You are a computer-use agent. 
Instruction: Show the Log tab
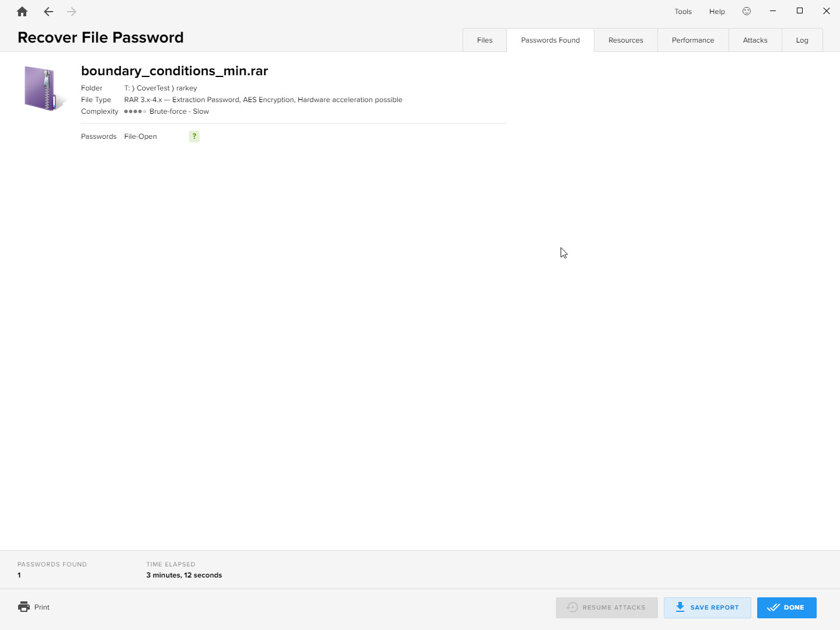[x=802, y=40]
